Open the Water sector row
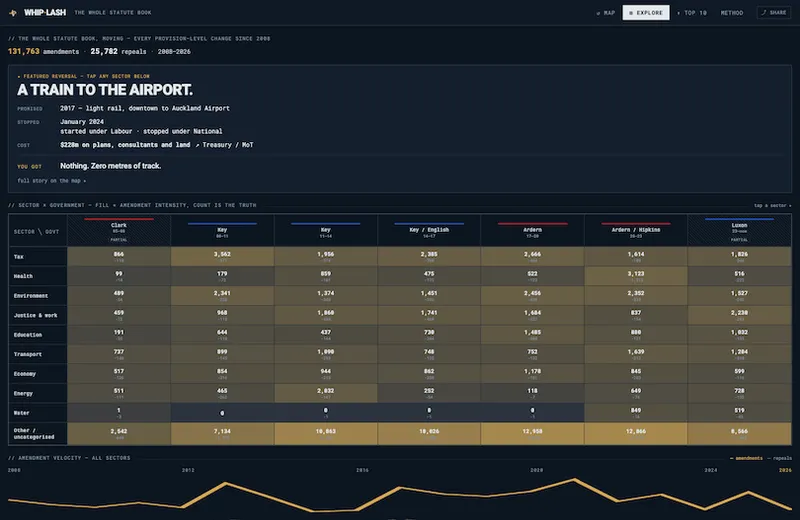The height and width of the screenshot is (520, 800). coord(400,413)
